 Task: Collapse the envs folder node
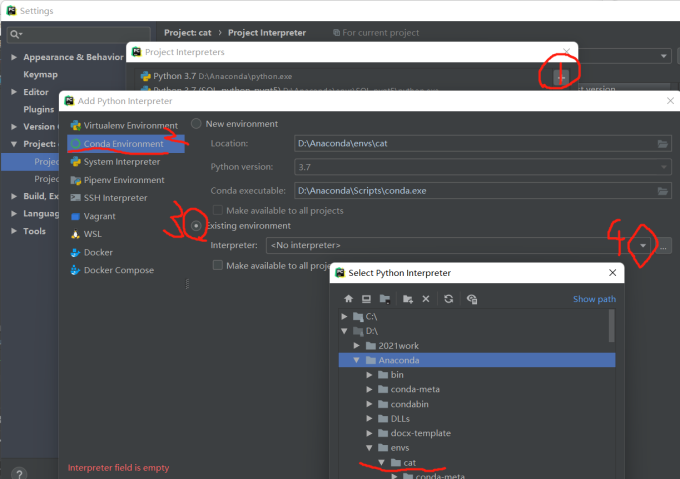370,449
